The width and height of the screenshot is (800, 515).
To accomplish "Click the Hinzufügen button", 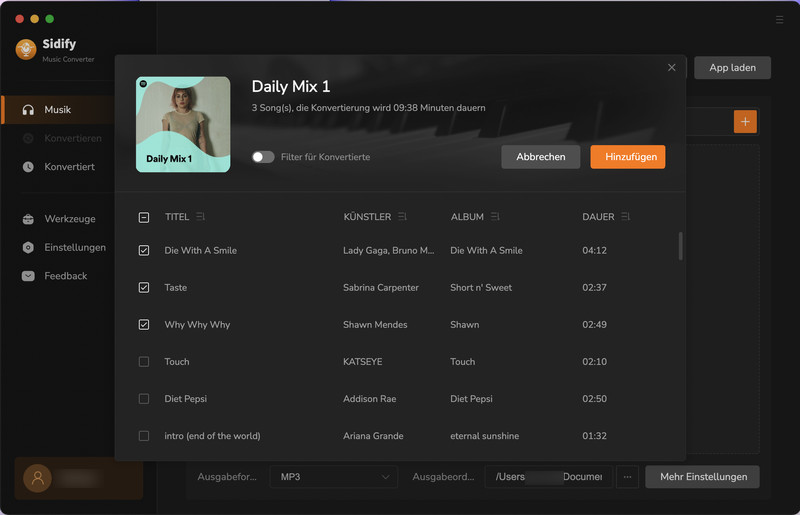I will click(x=628, y=157).
